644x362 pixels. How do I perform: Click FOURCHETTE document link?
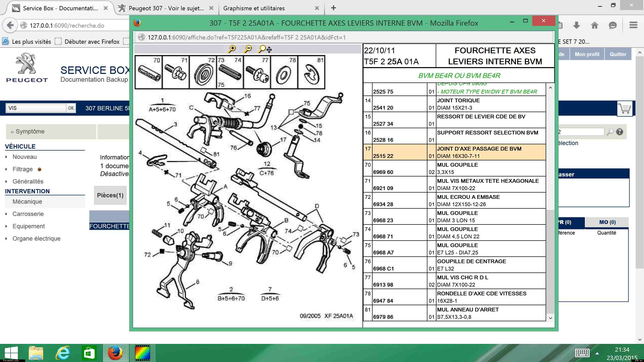point(109,226)
